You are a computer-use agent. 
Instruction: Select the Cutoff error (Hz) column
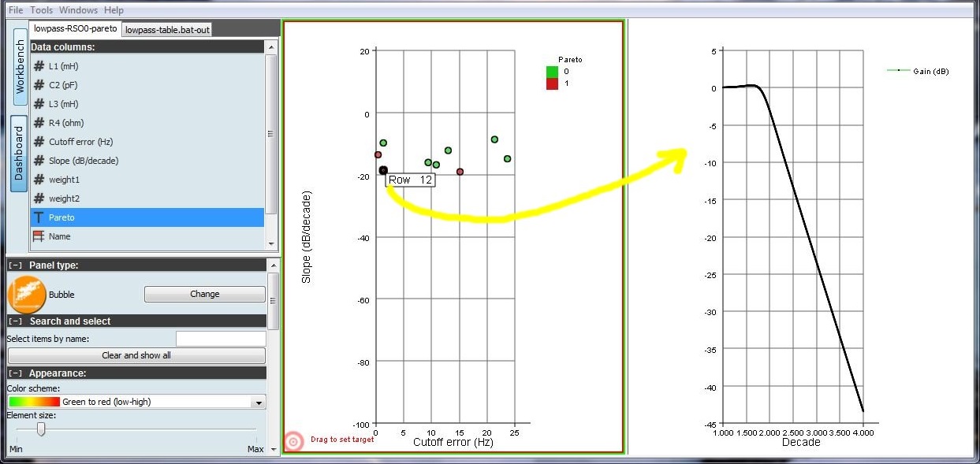coord(80,142)
